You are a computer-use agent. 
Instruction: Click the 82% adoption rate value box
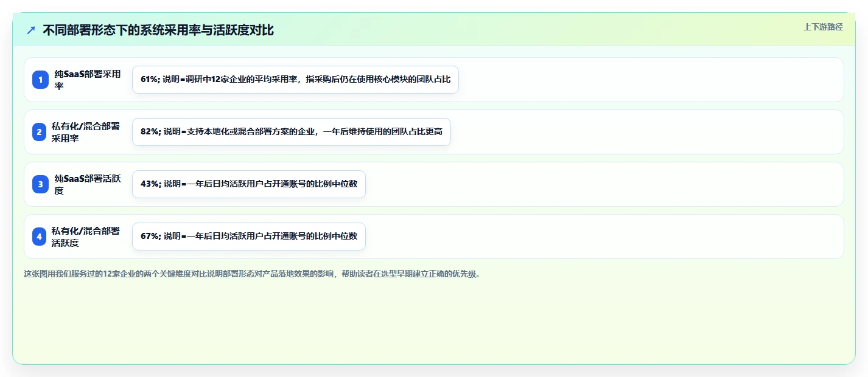pyautogui.click(x=292, y=132)
